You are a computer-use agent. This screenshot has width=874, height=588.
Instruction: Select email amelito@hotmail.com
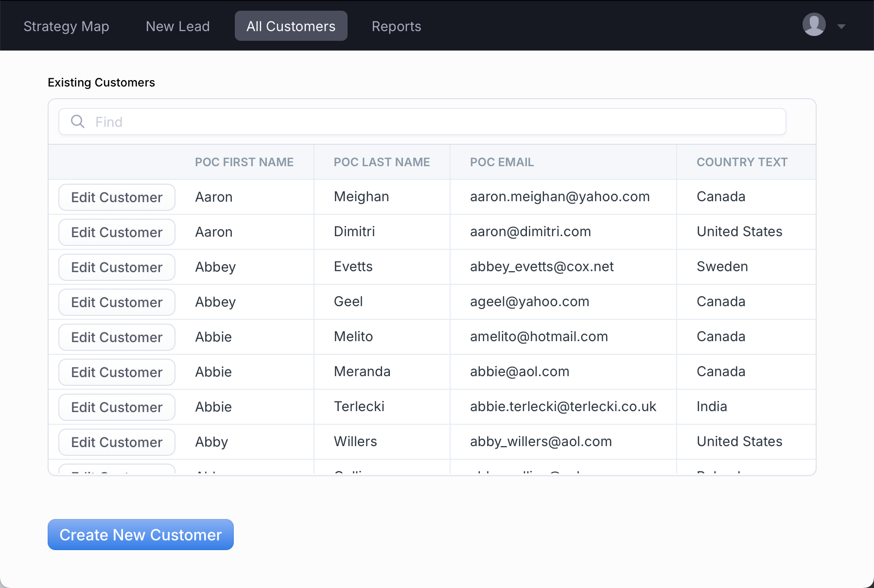click(x=539, y=337)
